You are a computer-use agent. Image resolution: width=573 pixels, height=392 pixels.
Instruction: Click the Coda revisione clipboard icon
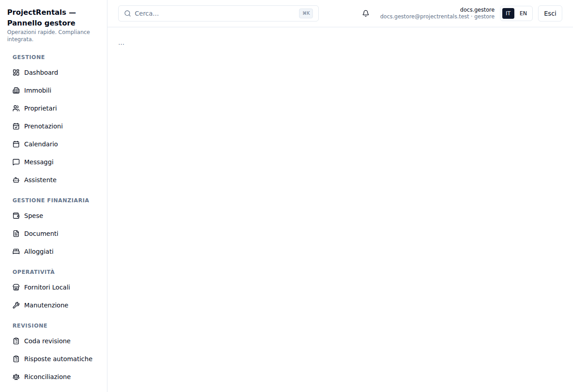coord(16,341)
